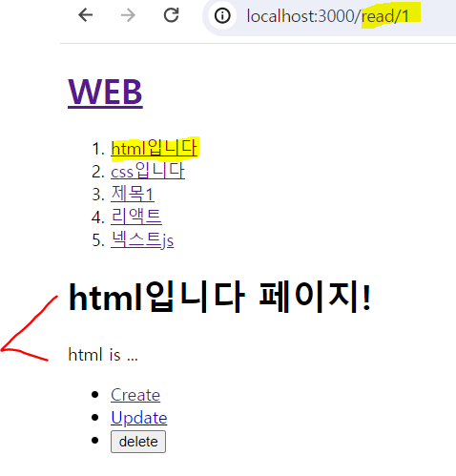The height and width of the screenshot is (476, 456).
Task: Go back using the browser back arrow
Action: tap(85, 15)
